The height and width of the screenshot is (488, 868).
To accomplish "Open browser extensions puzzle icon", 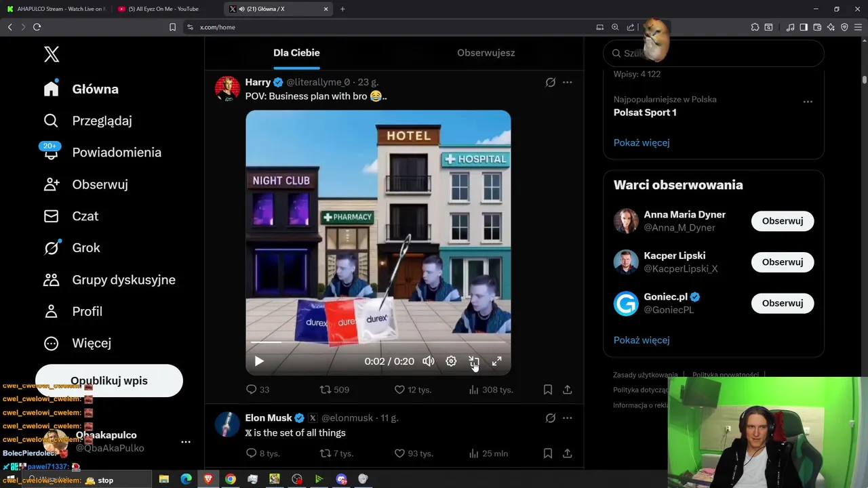I will click(755, 27).
